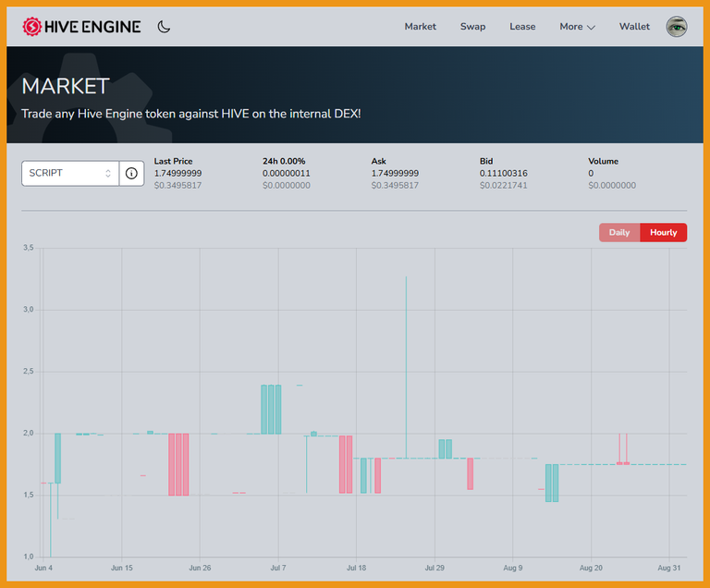Click the 24h 0.00% label
Screen dimensions: 710x588
coord(284,161)
